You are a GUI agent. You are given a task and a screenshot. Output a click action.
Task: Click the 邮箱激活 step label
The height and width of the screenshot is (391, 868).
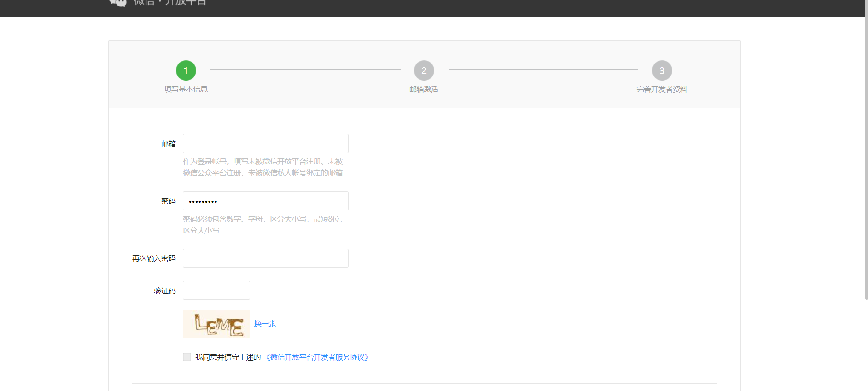[424, 89]
